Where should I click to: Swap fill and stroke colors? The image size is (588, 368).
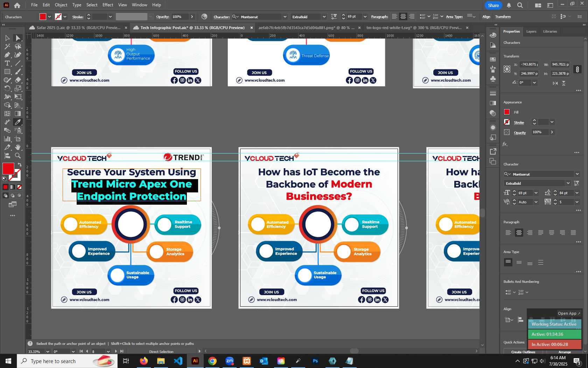point(20,165)
